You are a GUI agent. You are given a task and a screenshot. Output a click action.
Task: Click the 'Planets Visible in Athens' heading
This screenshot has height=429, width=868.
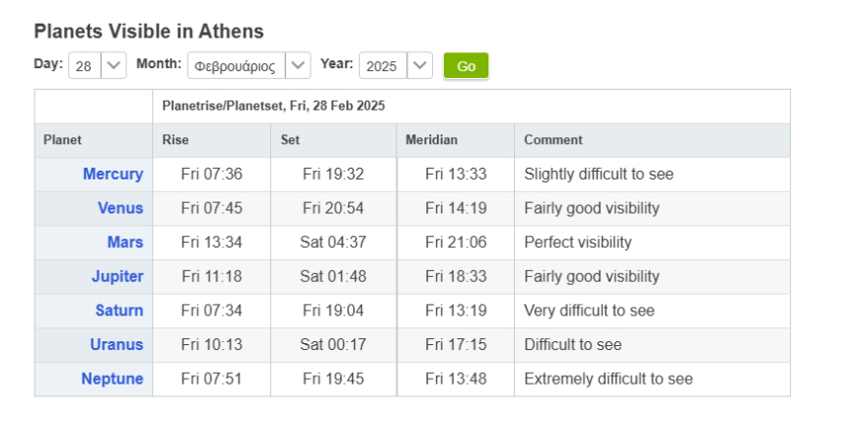click(149, 32)
